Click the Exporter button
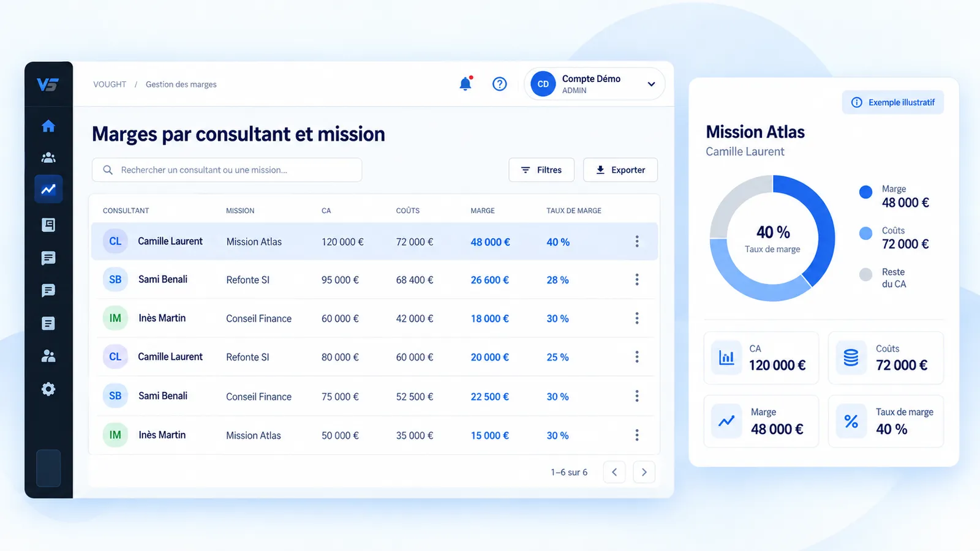Viewport: 980px width, 551px height. [x=620, y=170]
